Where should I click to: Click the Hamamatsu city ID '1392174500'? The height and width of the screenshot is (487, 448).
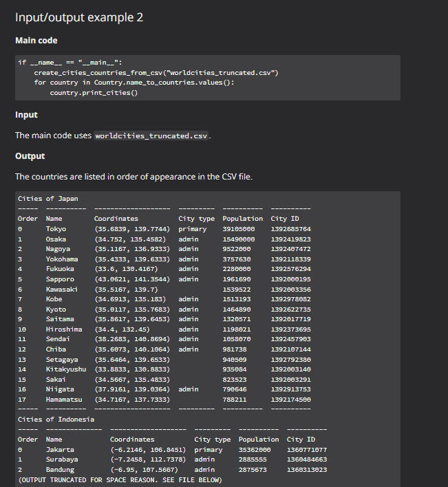coord(291,399)
